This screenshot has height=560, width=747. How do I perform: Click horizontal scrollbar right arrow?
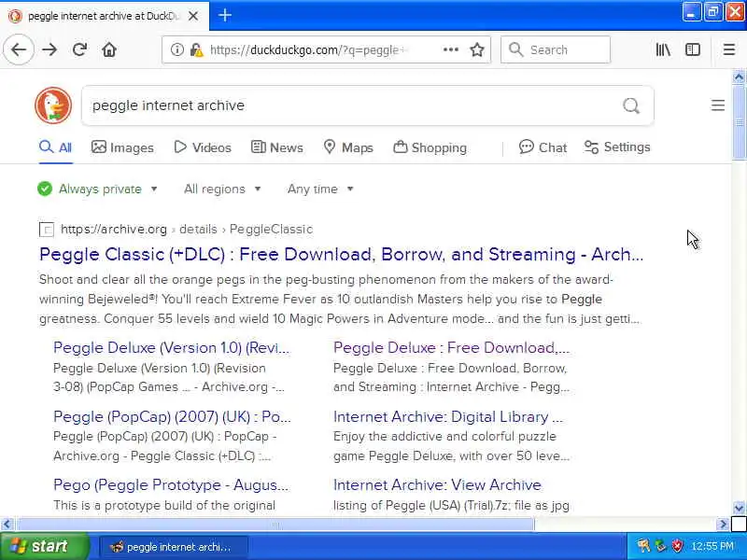pyautogui.click(x=723, y=525)
